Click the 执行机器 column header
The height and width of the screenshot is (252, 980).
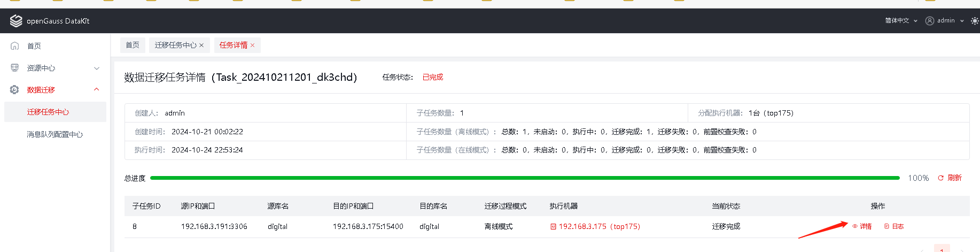coord(564,206)
